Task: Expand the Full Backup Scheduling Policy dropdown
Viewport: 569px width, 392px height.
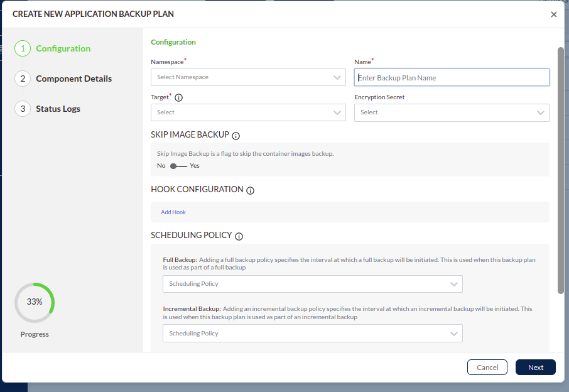Action: pos(312,284)
